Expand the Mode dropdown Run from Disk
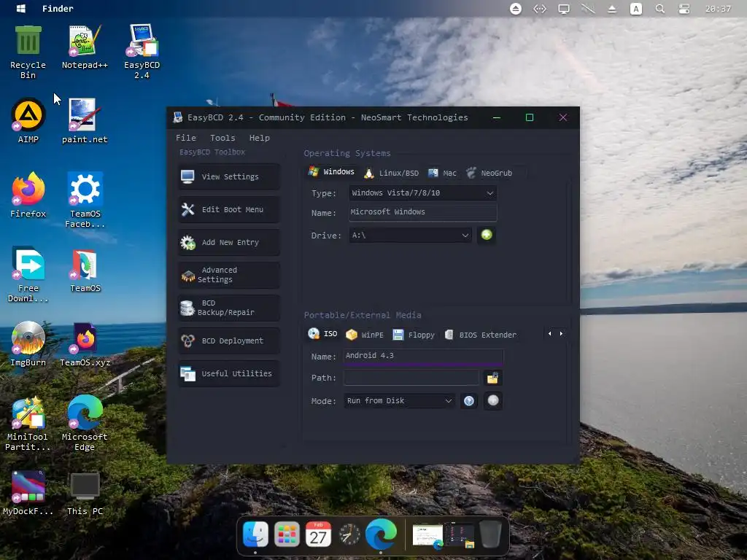747x560 pixels. click(399, 401)
